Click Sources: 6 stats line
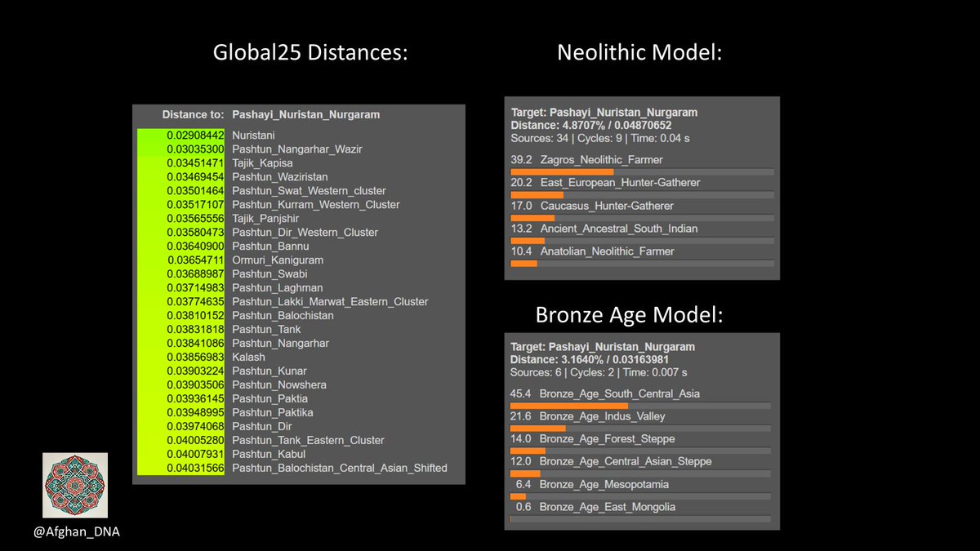The image size is (980, 551). [599, 372]
